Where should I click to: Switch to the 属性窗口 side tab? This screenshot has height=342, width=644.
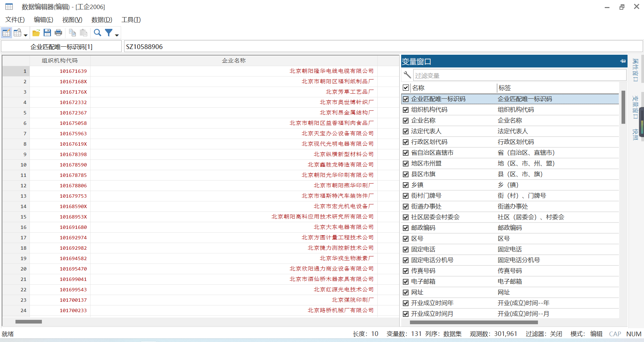pos(635,70)
